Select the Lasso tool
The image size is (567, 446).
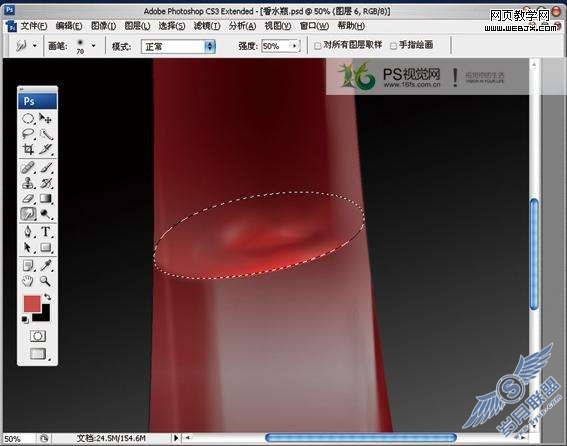(x=28, y=134)
